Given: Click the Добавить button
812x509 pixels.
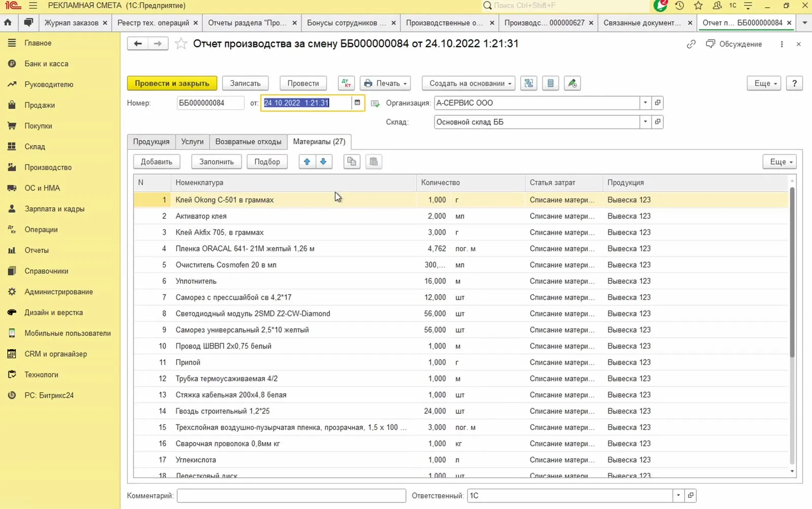Looking at the screenshot, I should (x=156, y=162).
